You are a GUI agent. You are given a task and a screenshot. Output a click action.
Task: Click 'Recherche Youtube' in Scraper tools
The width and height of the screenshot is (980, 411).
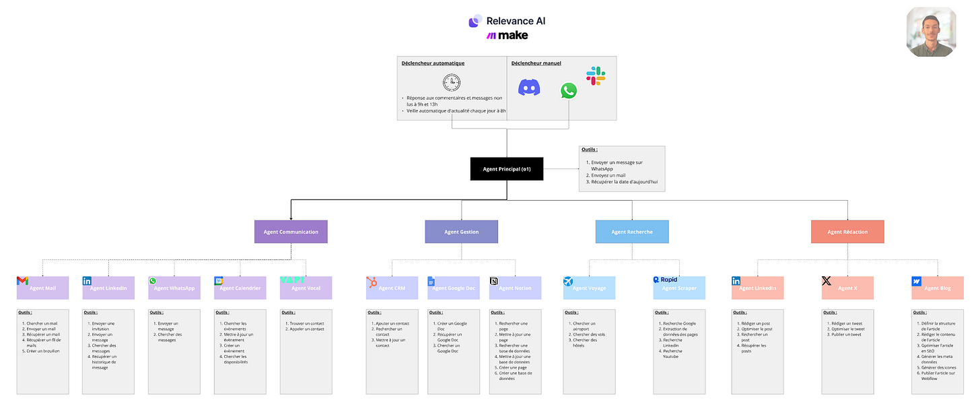(x=673, y=354)
